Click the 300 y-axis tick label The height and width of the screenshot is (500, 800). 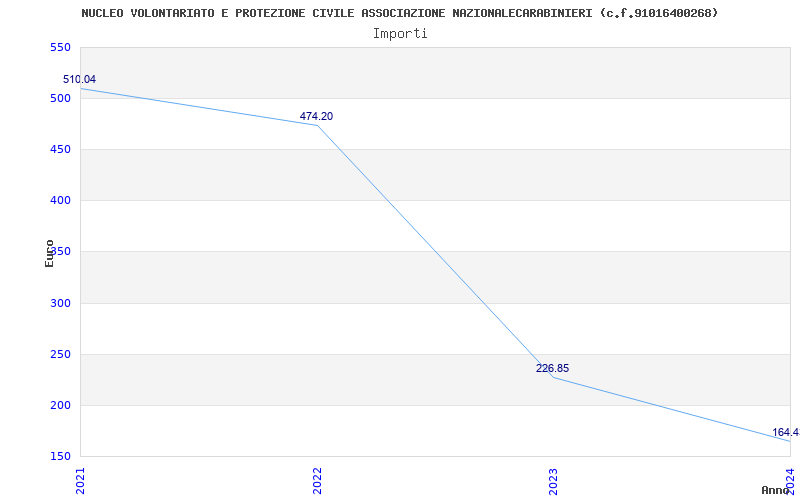pyautogui.click(x=60, y=303)
